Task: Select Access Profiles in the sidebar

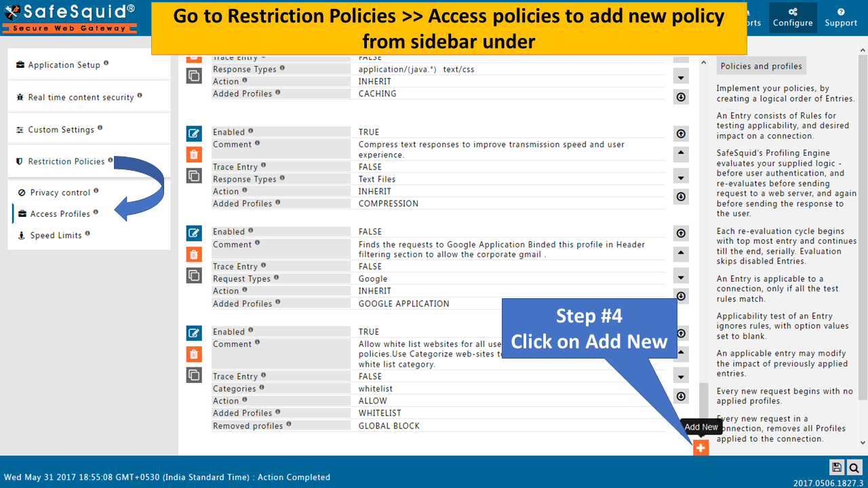Action: [x=62, y=213]
